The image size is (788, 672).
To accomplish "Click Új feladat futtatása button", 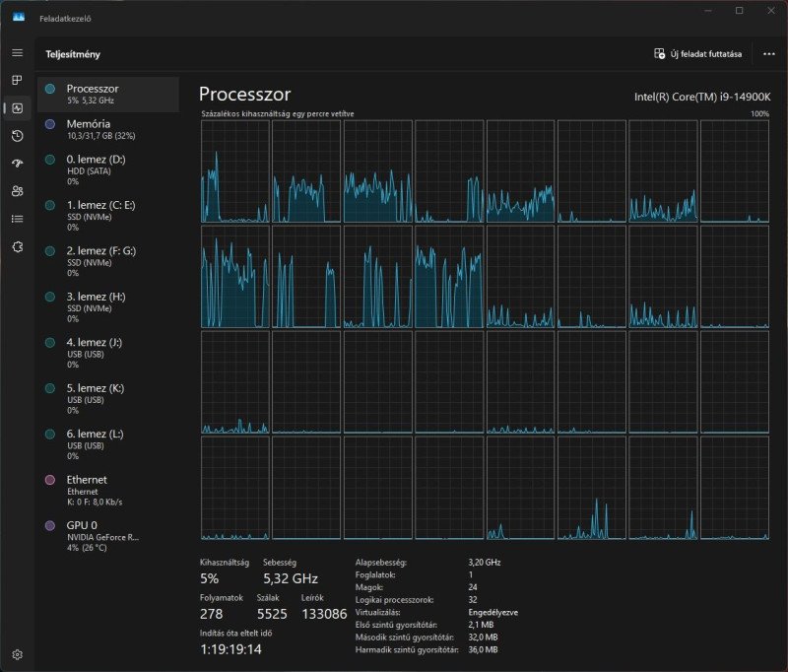I will pos(697,54).
